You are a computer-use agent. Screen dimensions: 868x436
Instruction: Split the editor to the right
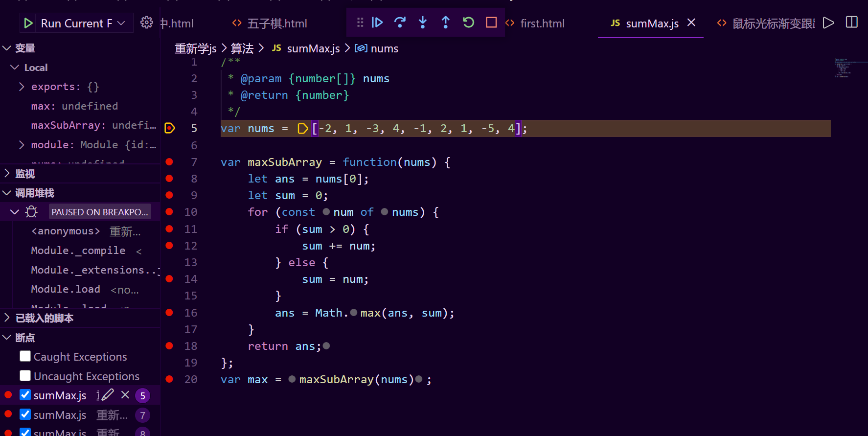coord(852,23)
